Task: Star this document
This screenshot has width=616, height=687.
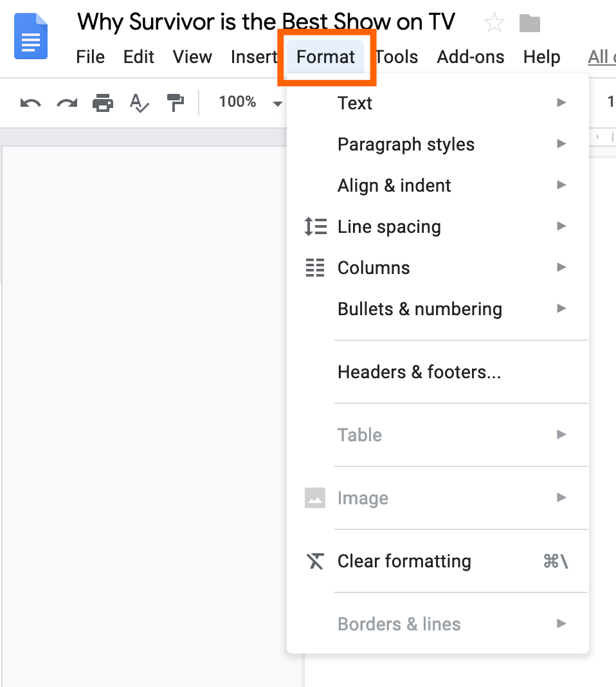Action: click(494, 23)
